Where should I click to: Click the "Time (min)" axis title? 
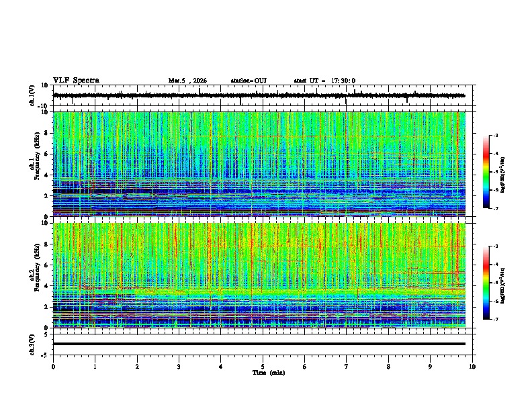(x=269, y=373)
